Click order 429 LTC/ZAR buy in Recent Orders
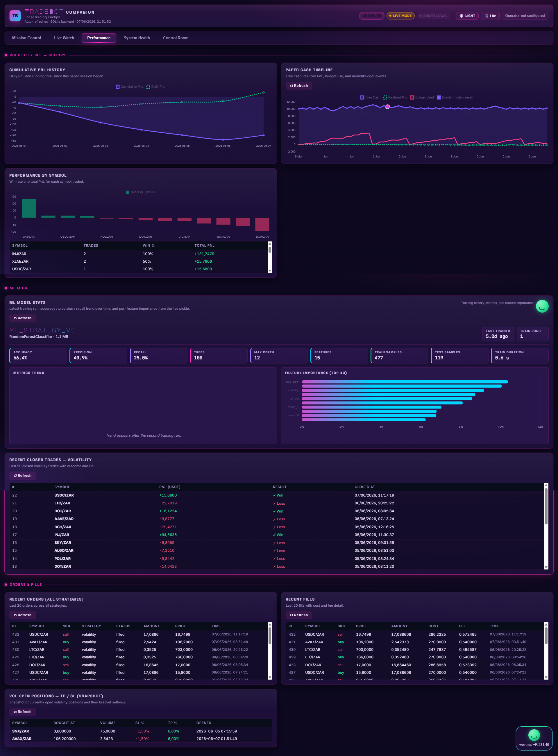The height and width of the screenshot is (756, 558). coord(139,657)
